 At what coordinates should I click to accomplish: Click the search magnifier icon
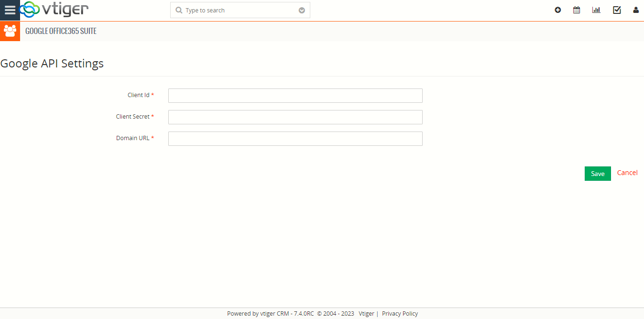[179, 10]
